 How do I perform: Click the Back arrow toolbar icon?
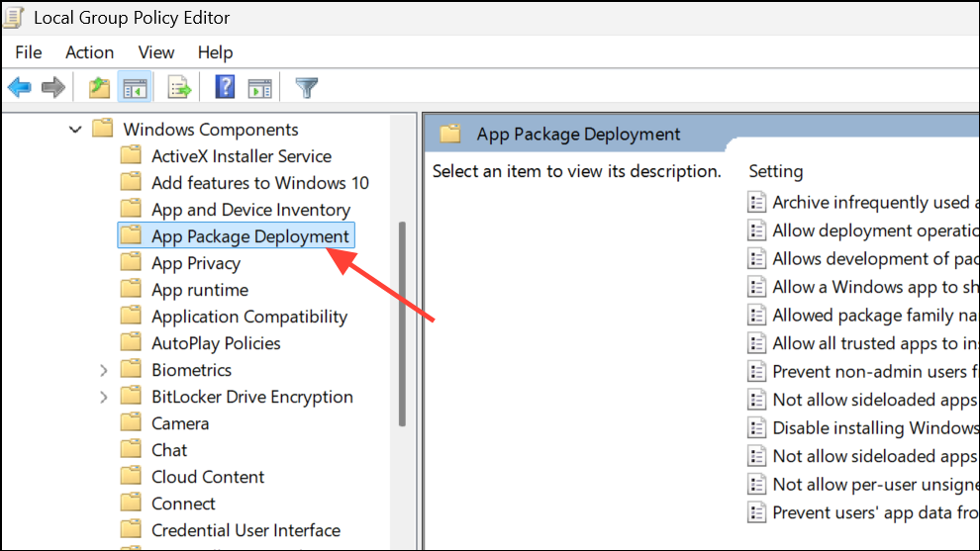[19, 88]
